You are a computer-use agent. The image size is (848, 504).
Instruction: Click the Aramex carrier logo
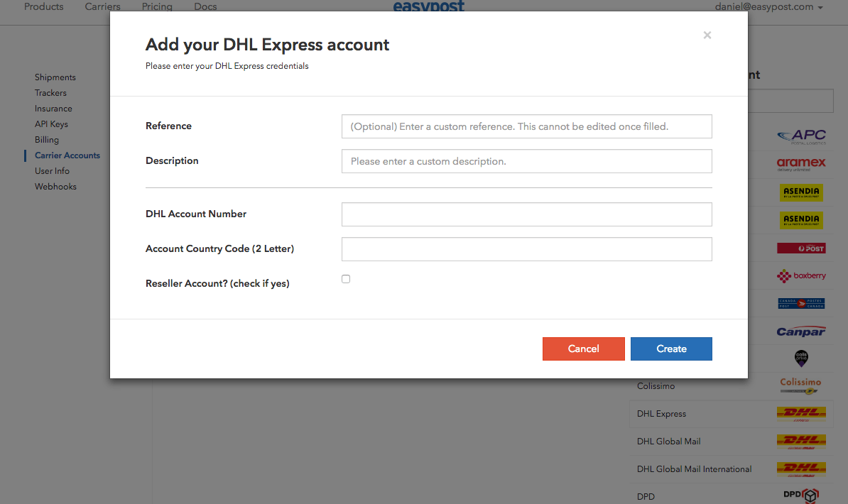click(x=802, y=164)
